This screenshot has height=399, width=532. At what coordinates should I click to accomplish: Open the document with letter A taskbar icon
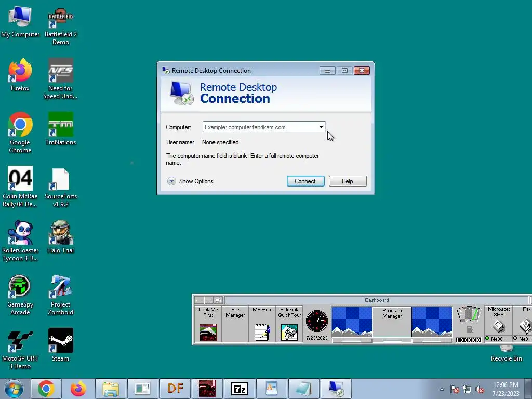(x=272, y=389)
